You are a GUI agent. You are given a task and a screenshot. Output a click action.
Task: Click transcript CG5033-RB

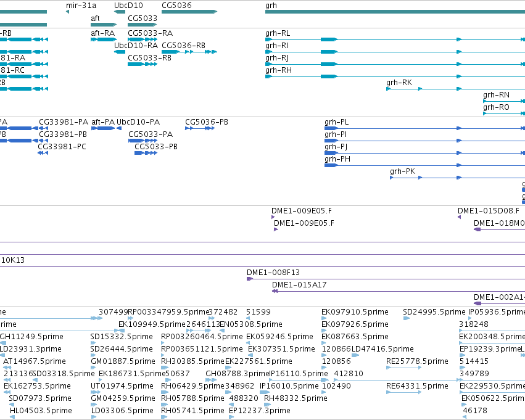click(x=150, y=58)
